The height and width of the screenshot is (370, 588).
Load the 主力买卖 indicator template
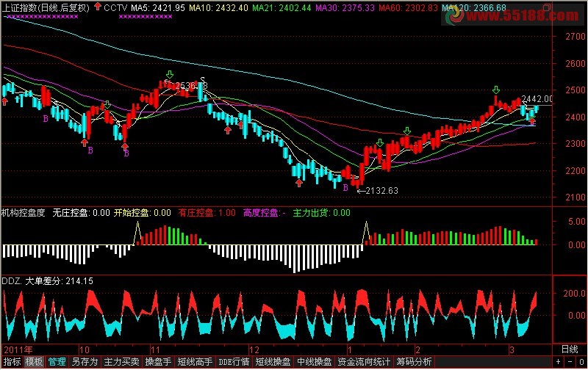coord(121,362)
